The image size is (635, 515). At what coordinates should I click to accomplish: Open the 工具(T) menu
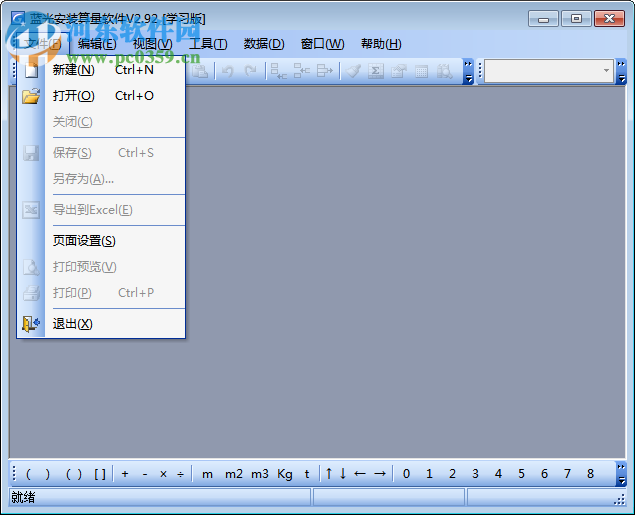[x=208, y=44]
